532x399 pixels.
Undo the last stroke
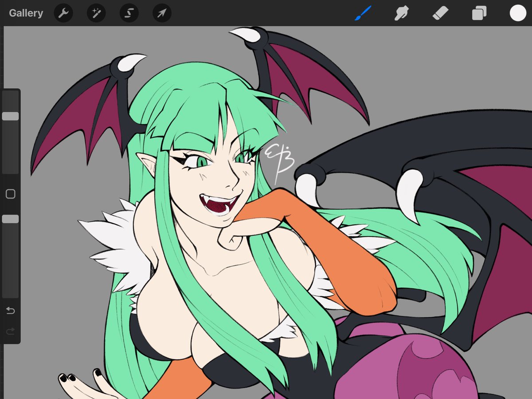point(11,310)
